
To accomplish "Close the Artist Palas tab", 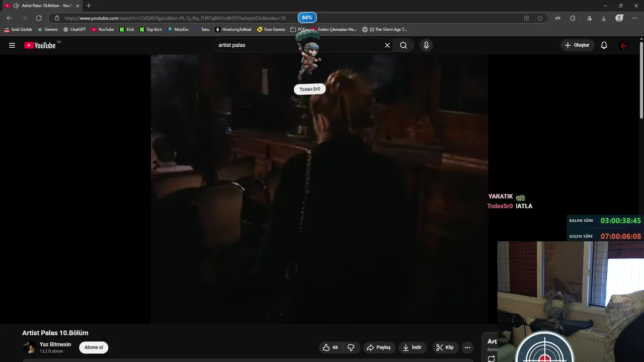I will tap(77, 6).
